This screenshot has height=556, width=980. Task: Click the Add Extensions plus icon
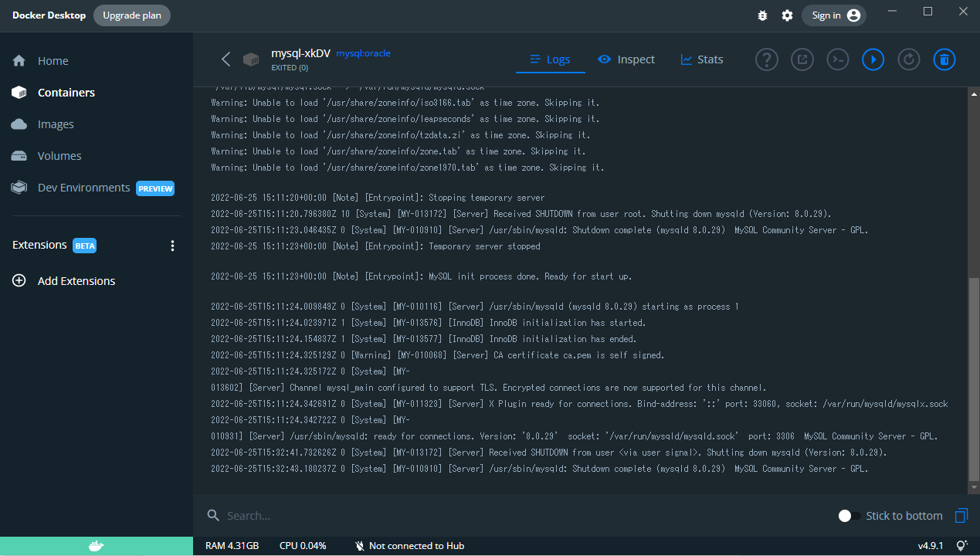(19, 281)
